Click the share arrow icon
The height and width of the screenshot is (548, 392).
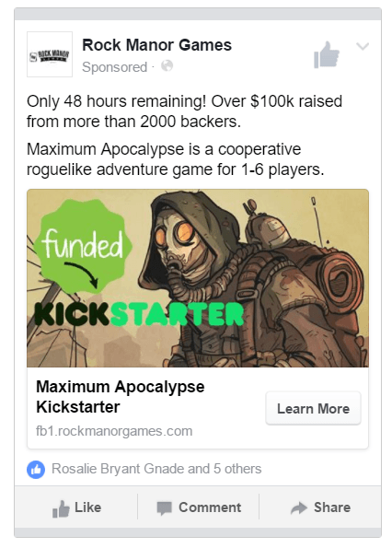(299, 508)
